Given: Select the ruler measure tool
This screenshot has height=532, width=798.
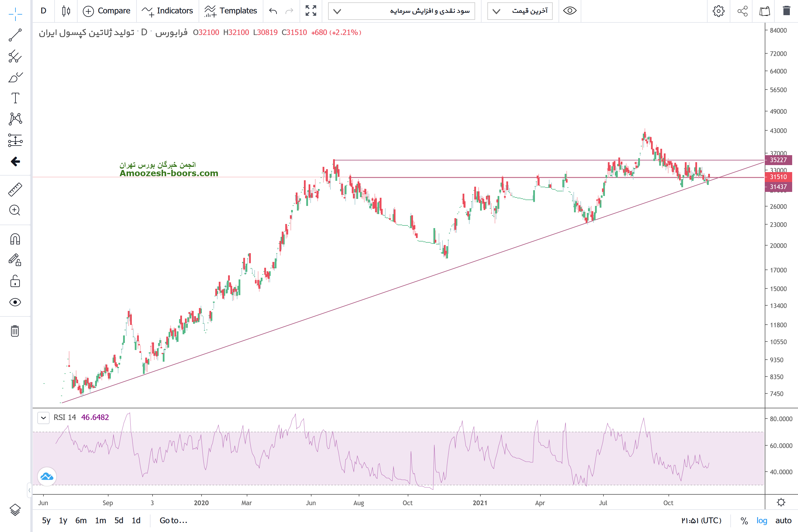Looking at the screenshot, I should (15, 189).
